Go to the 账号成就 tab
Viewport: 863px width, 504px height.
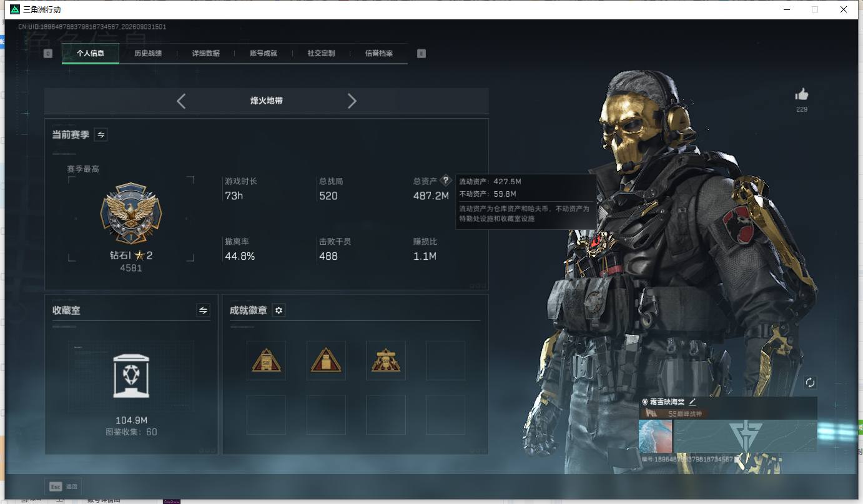(x=264, y=54)
